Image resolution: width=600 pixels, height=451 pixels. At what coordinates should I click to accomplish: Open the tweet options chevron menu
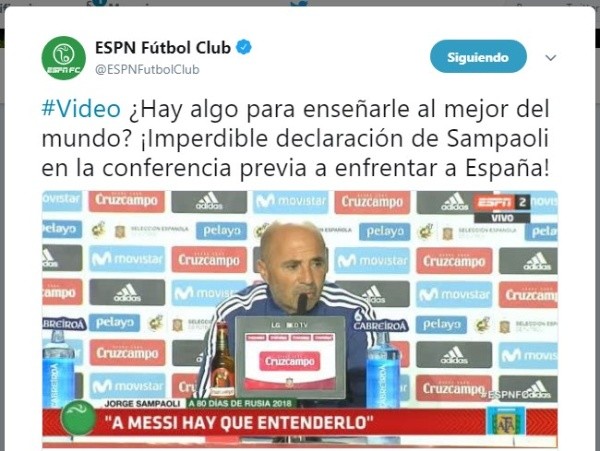pos(550,58)
